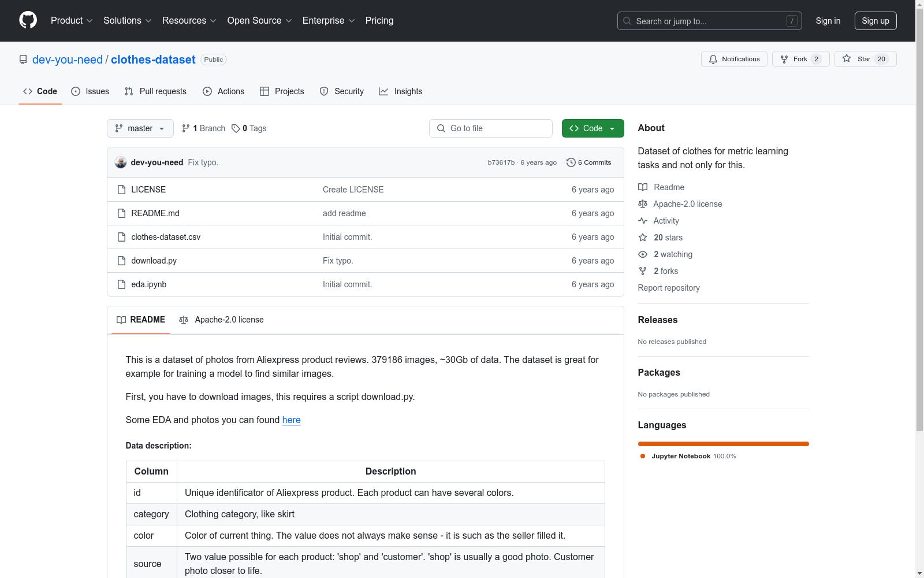
Task: Click the file icon beside eda.ipynb
Action: tap(121, 284)
